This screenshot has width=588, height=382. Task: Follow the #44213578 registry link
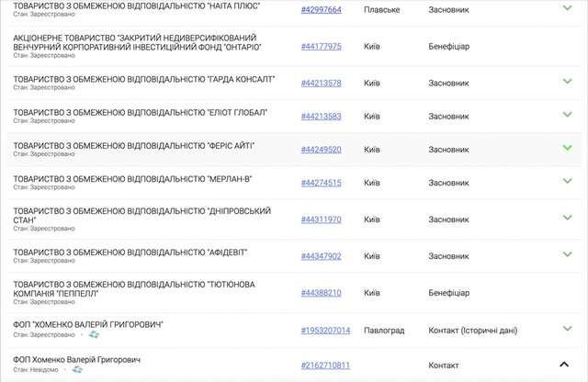point(321,83)
